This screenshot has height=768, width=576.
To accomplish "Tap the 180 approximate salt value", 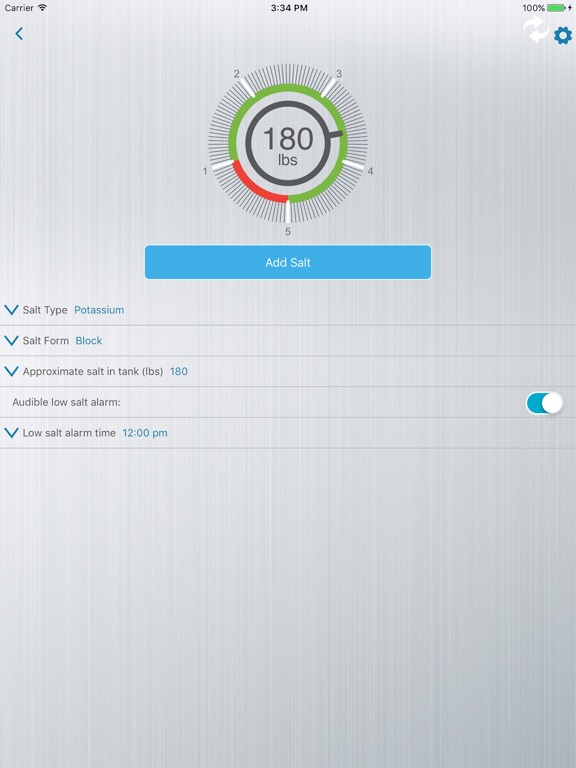I will point(179,372).
